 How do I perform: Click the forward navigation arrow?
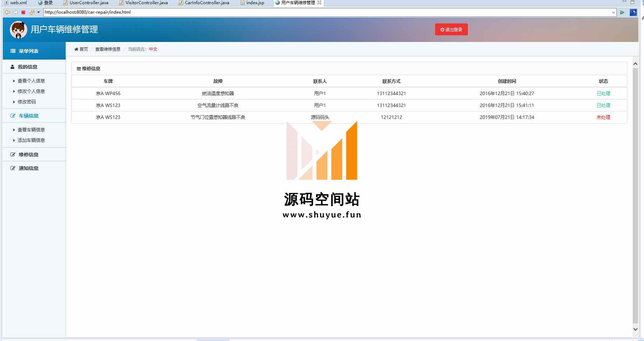15,12
